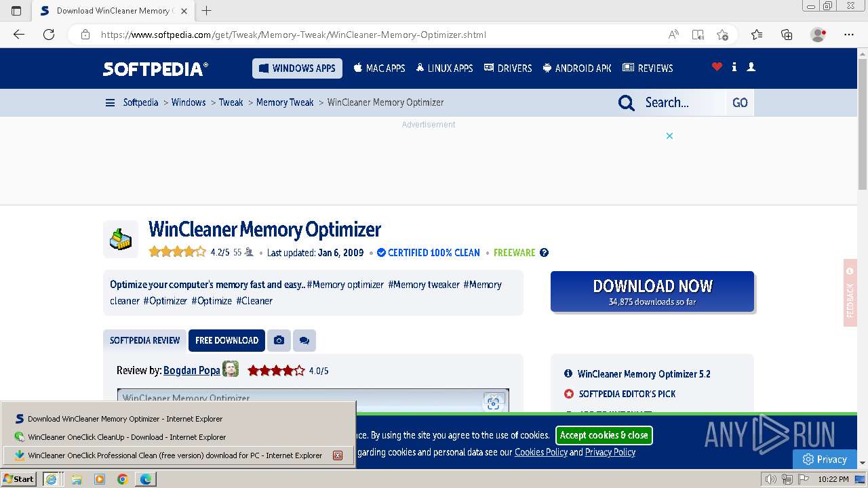Click the Windows breadcrumb link
The image size is (868, 488).
(189, 102)
